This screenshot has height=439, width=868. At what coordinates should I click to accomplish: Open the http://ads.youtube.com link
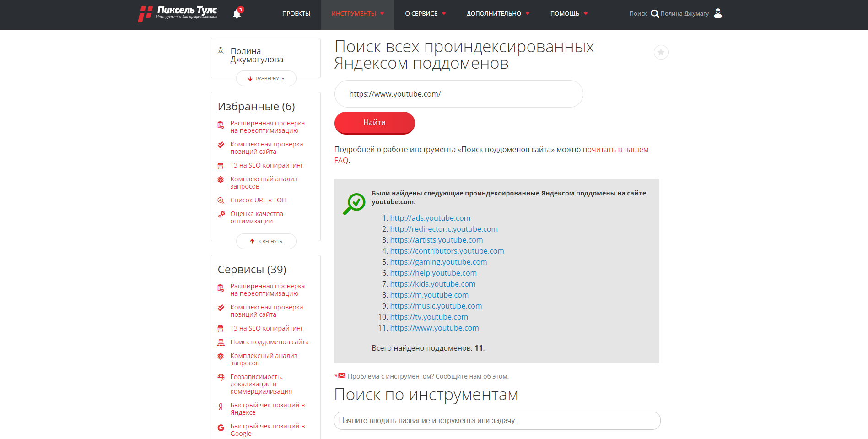coord(430,218)
